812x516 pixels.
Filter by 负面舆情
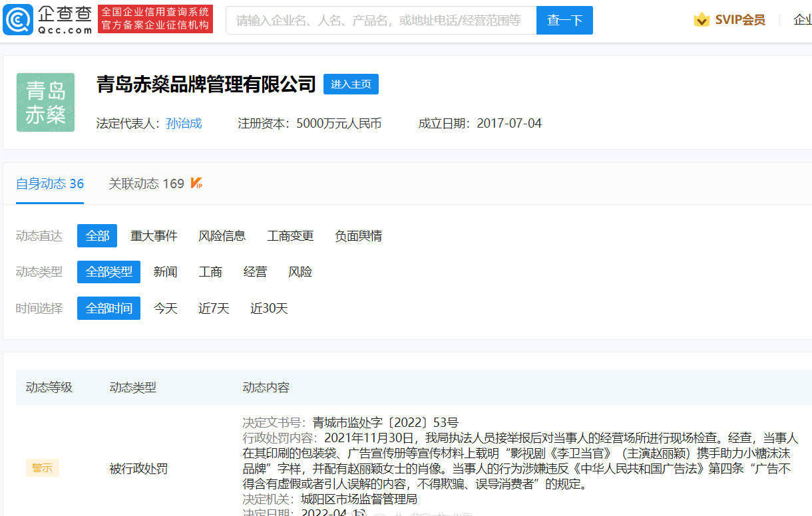click(x=358, y=236)
